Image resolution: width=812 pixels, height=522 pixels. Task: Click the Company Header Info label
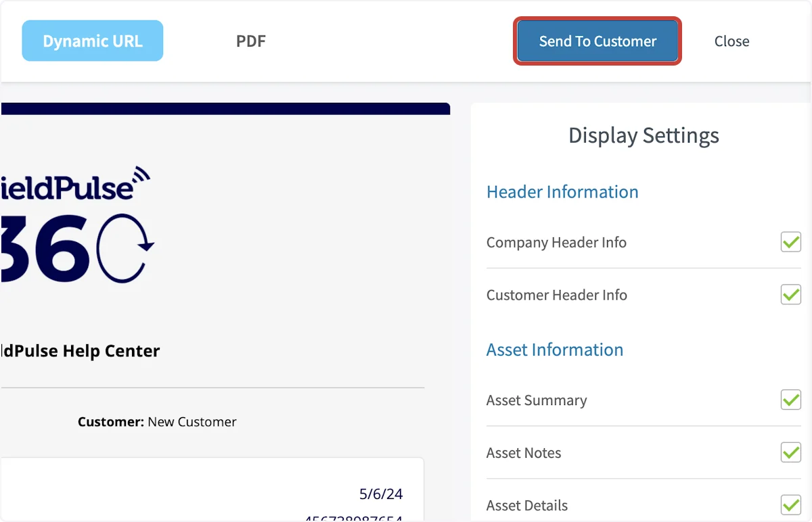coord(556,242)
